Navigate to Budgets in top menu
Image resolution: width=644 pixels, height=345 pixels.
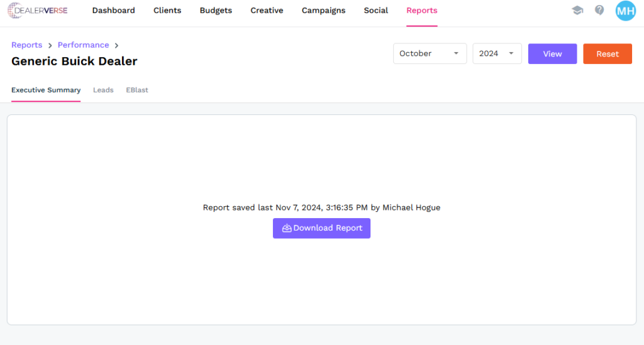pos(216,11)
